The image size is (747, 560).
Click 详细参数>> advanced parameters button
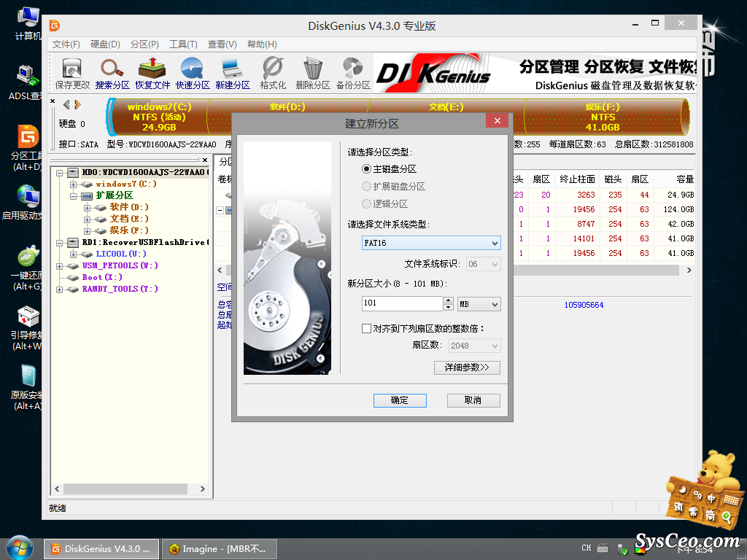467,367
